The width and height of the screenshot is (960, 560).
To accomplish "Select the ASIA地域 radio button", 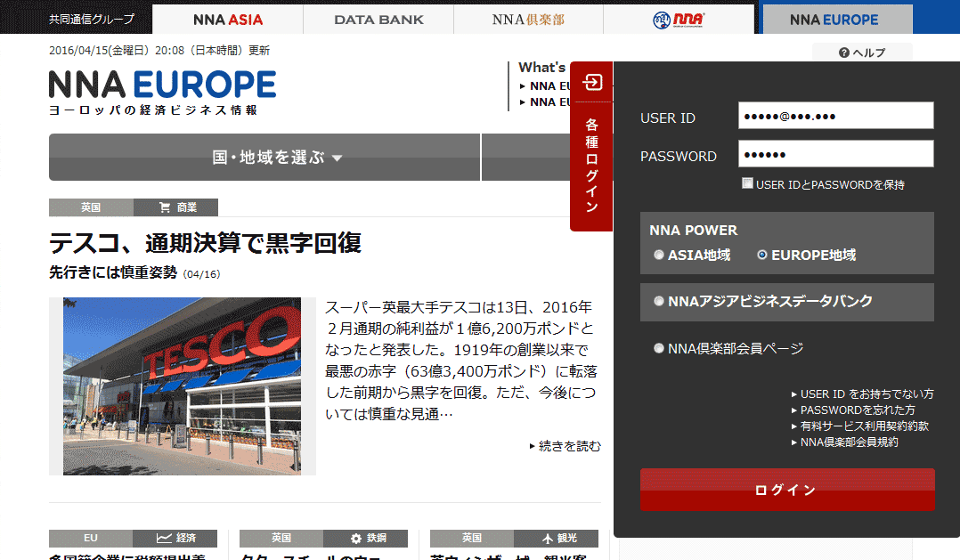I will point(659,255).
